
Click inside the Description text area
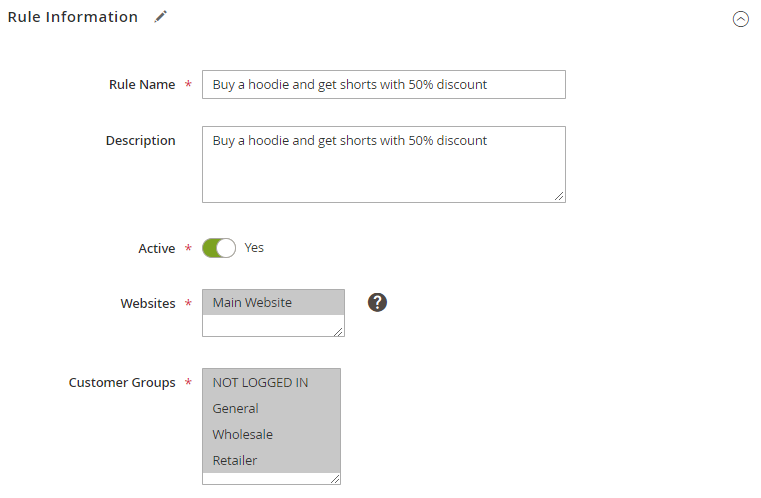coord(383,164)
